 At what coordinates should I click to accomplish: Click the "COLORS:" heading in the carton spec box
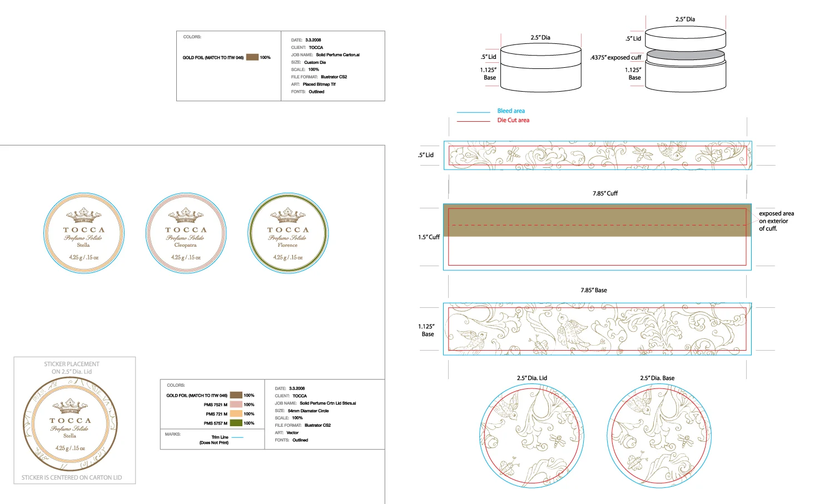click(x=192, y=37)
